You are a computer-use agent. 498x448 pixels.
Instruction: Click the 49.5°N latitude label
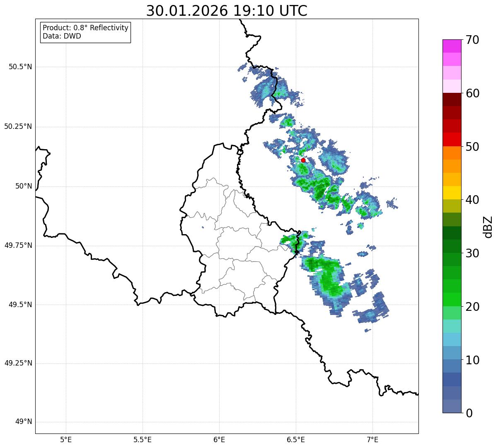pos(20,305)
